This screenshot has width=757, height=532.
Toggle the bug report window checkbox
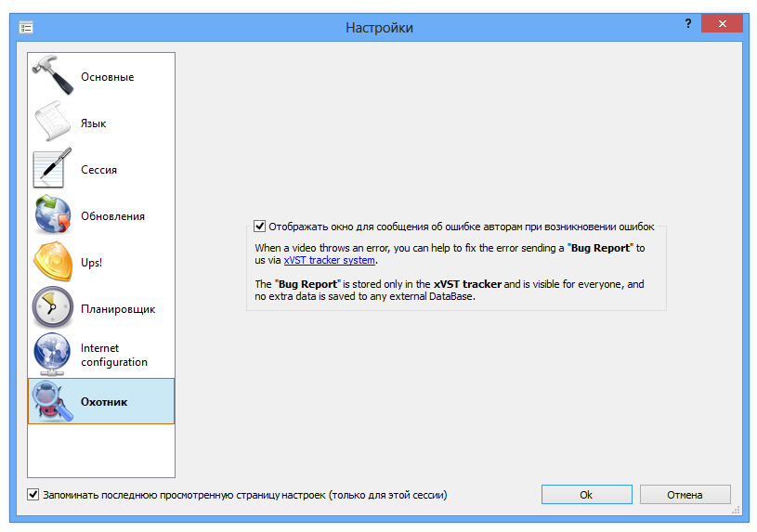[x=260, y=226]
